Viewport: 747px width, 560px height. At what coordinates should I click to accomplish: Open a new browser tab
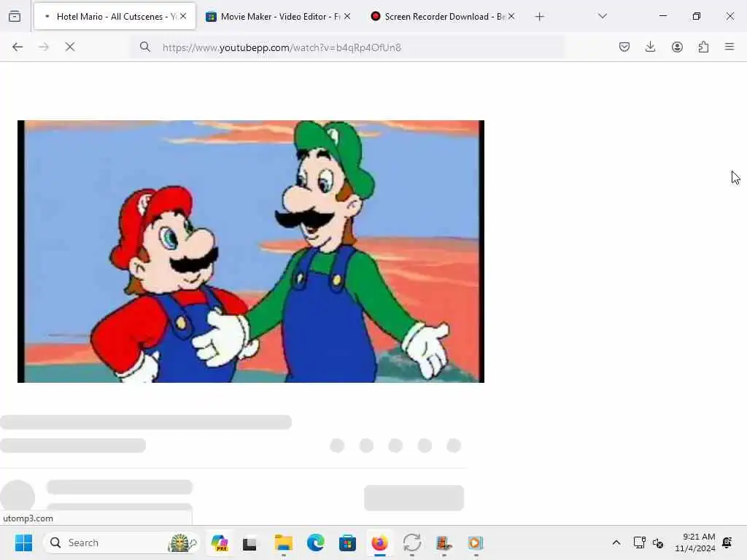(539, 17)
